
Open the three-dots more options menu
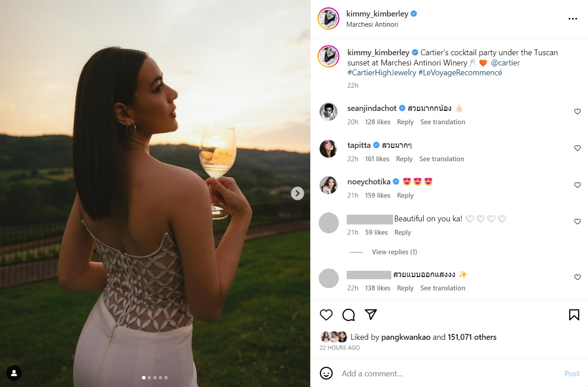[573, 19]
